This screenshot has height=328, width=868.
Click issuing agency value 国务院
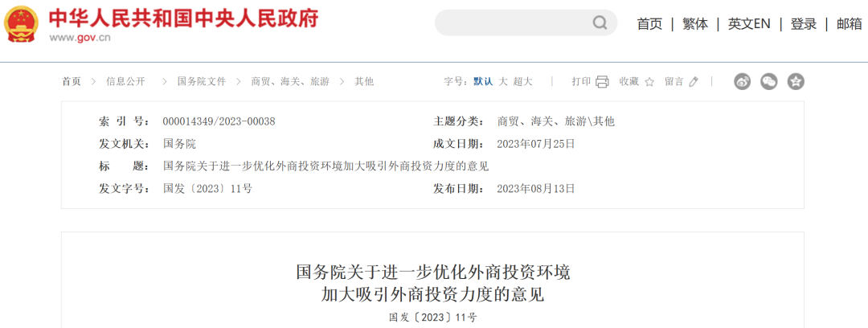pyautogui.click(x=179, y=144)
